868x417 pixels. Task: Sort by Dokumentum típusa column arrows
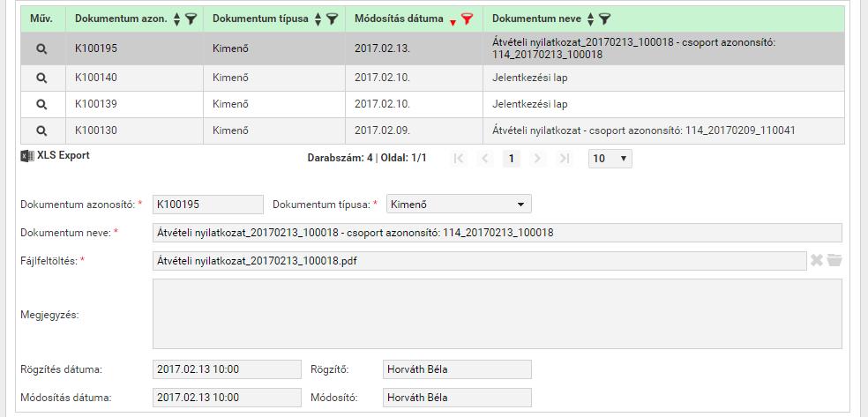click(x=318, y=19)
